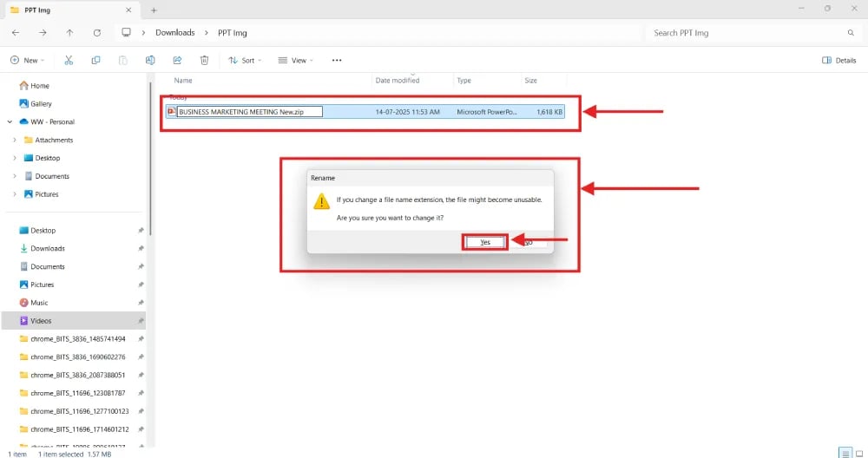Click the Share icon in toolbar
Screen dimensions: 868x458
pos(177,60)
